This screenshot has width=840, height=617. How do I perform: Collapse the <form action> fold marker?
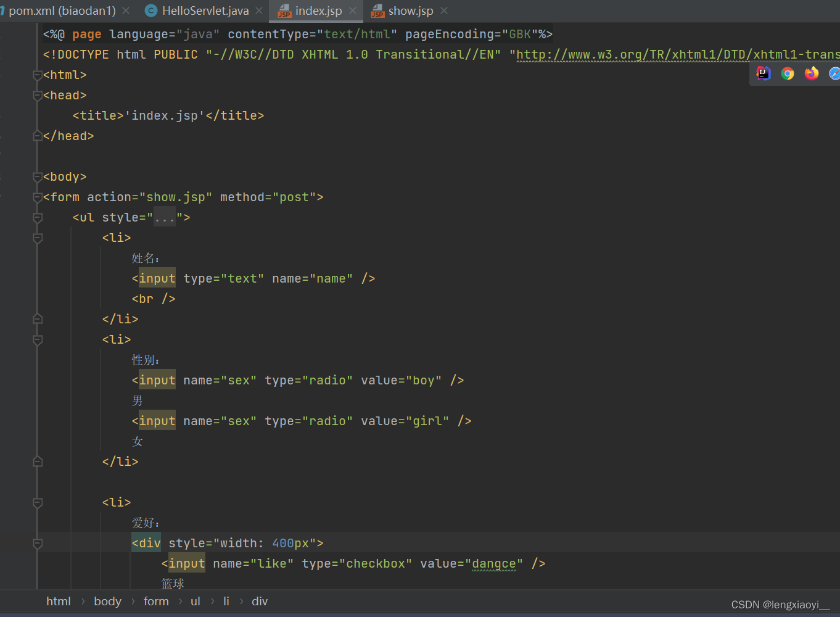[x=37, y=197]
